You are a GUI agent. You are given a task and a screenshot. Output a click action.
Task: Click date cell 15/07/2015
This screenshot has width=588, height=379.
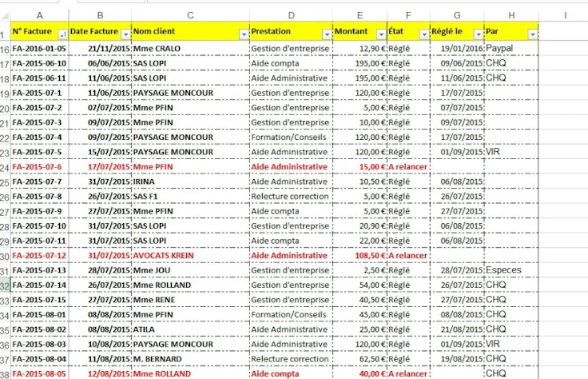tap(100, 152)
